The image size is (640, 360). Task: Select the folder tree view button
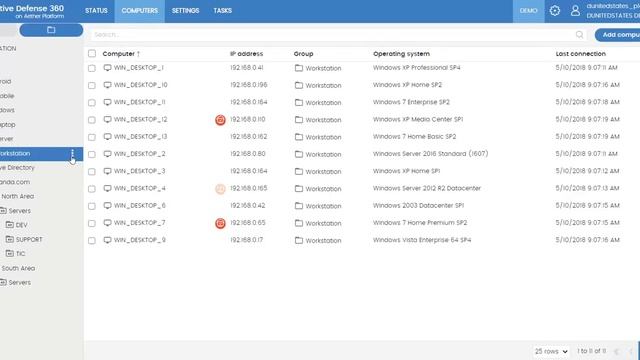point(51,30)
